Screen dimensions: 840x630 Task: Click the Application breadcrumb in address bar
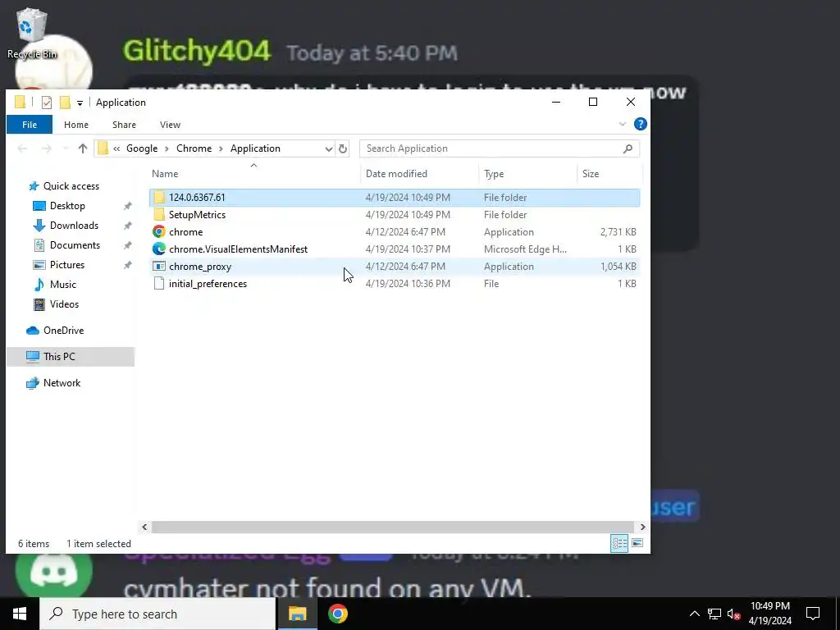(x=255, y=148)
